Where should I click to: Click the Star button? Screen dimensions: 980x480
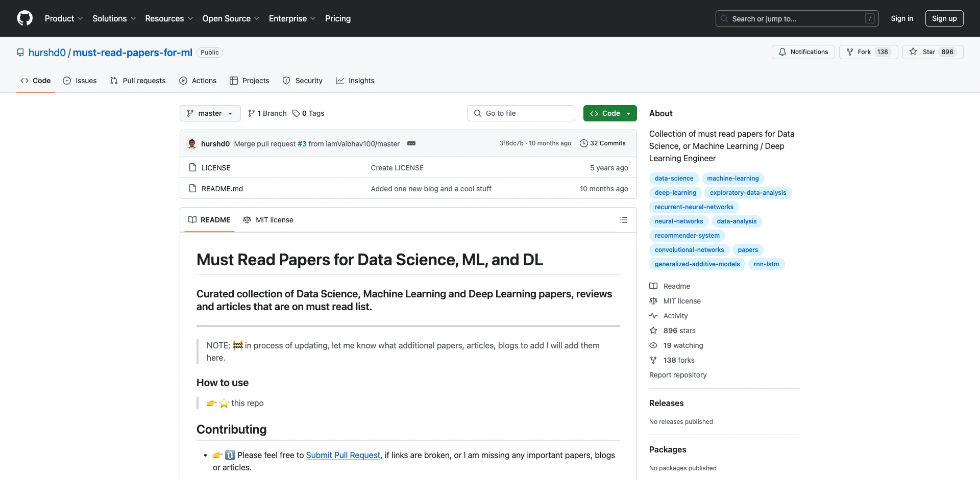point(933,52)
